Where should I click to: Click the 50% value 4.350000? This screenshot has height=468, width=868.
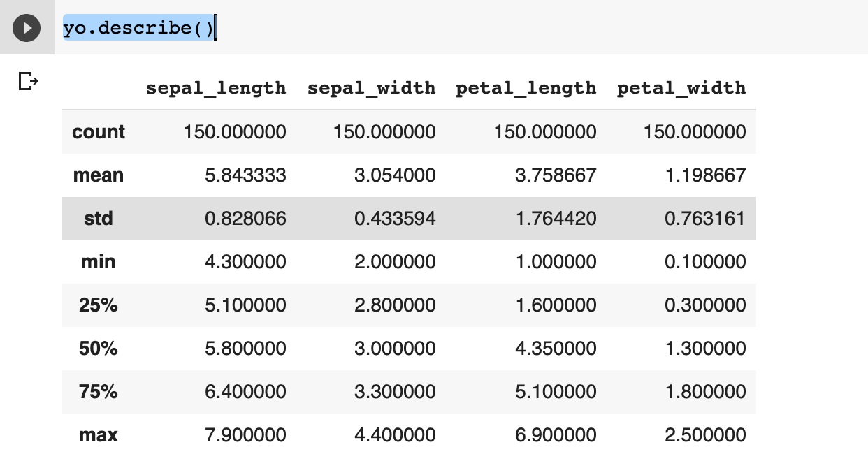(x=556, y=349)
